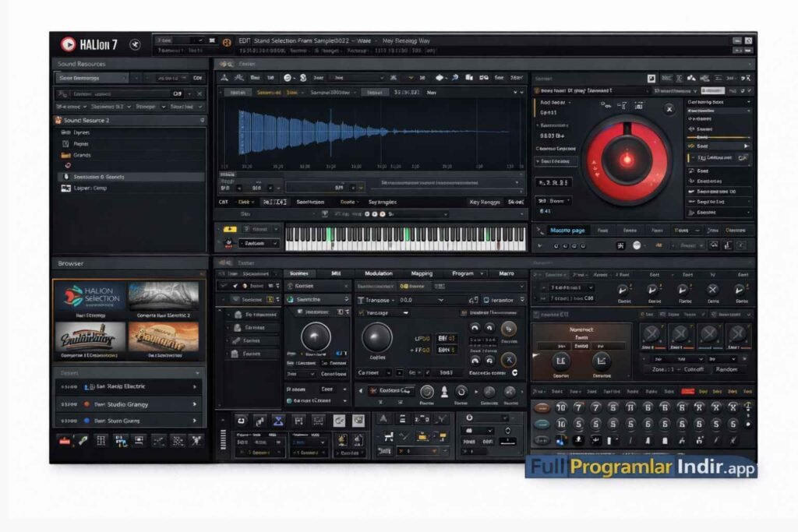This screenshot has height=532, width=798.
Task: Click the HALion 7 logo icon
Action: [x=68, y=44]
